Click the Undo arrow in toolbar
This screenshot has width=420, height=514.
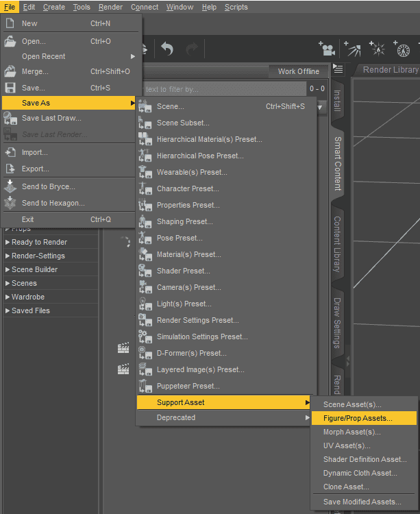(x=167, y=49)
